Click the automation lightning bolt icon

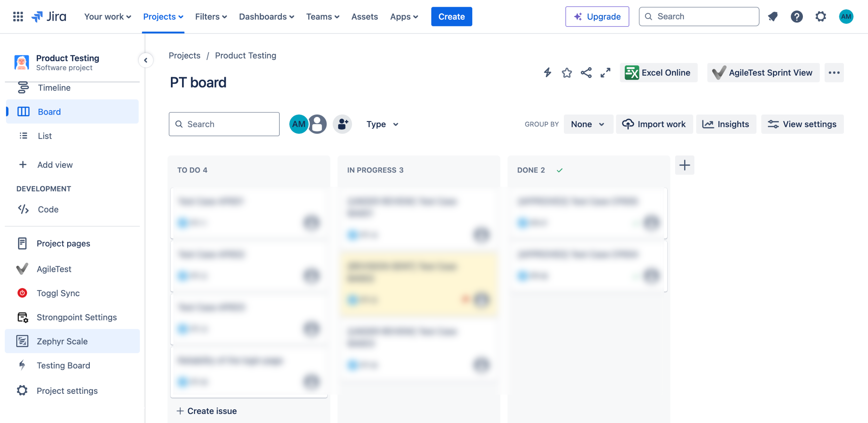pos(548,73)
